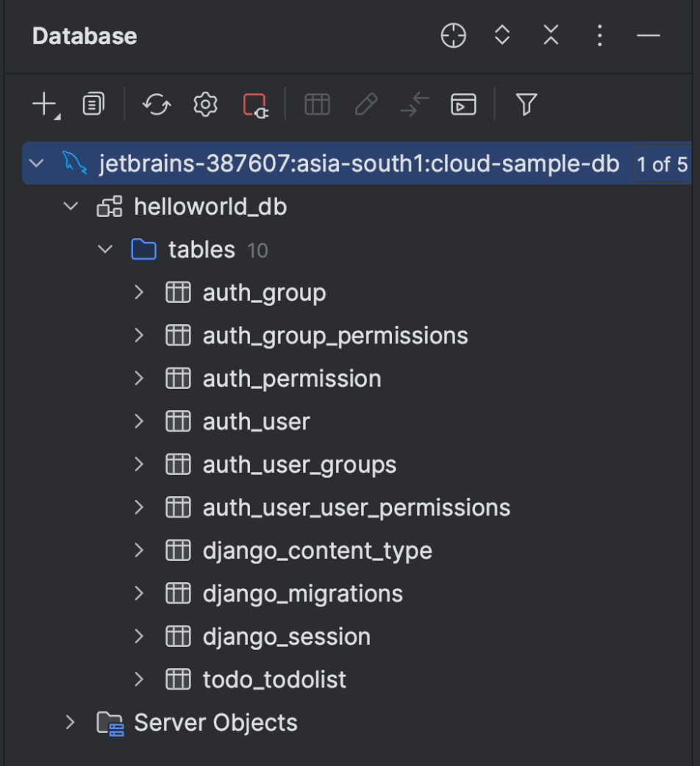
Task: Select the todo_todolist table
Action: tap(274, 679)
